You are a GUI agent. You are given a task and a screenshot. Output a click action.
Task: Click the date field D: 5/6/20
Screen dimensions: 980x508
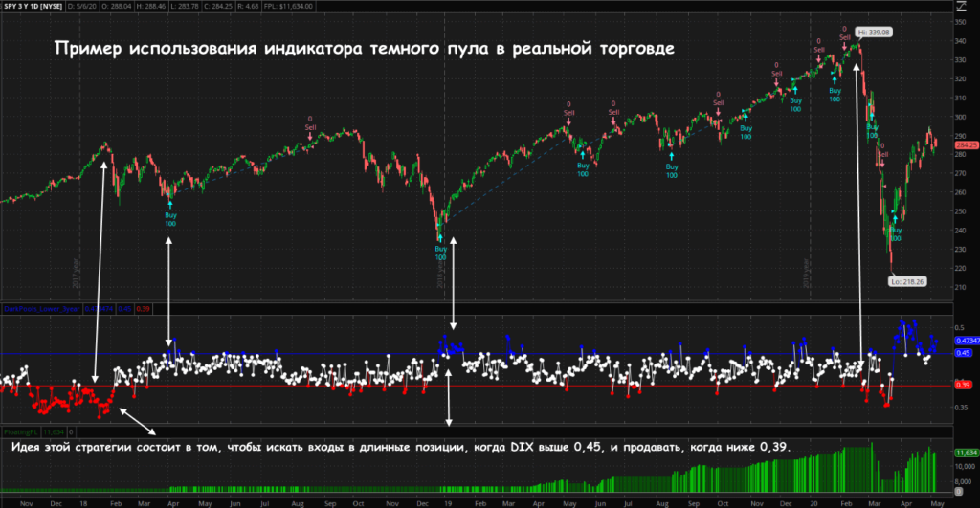point(80,7)
